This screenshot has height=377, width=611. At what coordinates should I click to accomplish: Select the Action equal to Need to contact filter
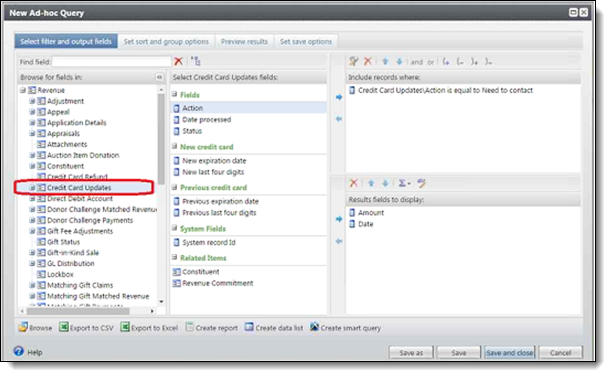(441, 90)
